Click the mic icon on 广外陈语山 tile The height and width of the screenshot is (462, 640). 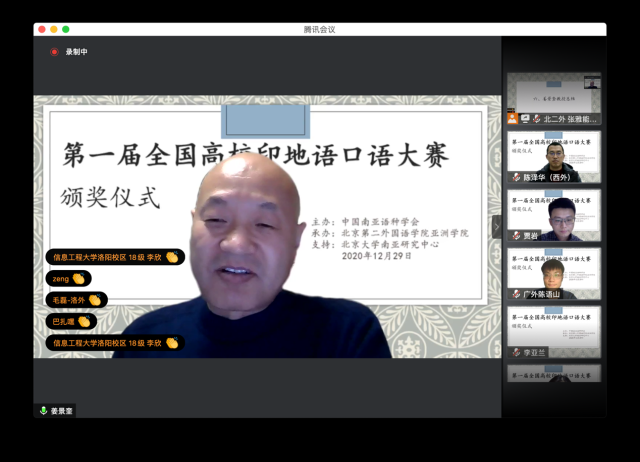click(x=513, y=294)
